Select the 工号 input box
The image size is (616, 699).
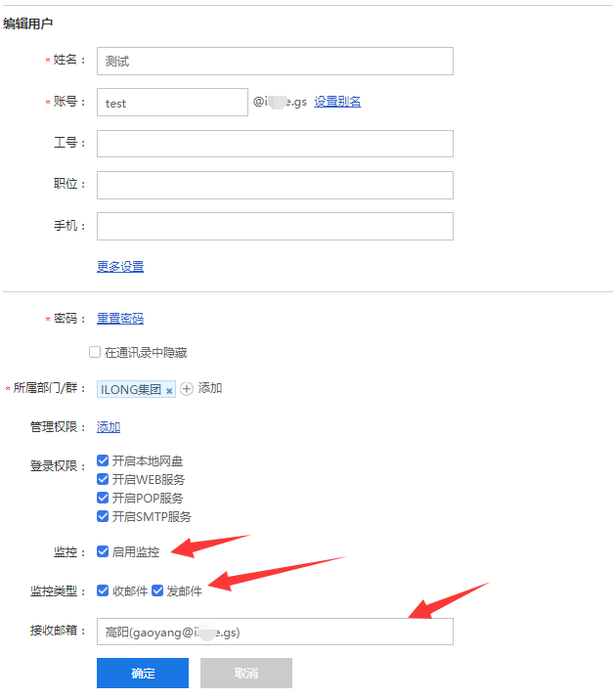(275, 144)
